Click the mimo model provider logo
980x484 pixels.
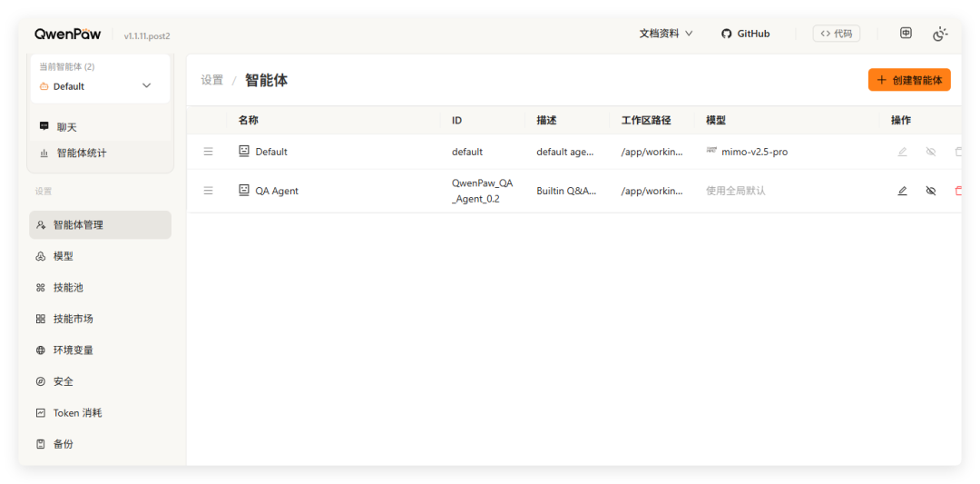pyautogui.click(x=711, y=150)
